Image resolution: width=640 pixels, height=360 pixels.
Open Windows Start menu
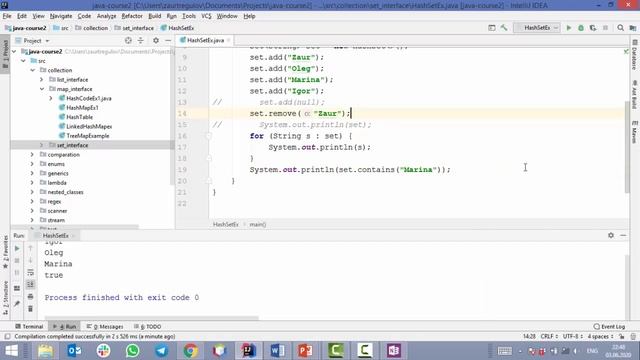(x=11, y=351)
